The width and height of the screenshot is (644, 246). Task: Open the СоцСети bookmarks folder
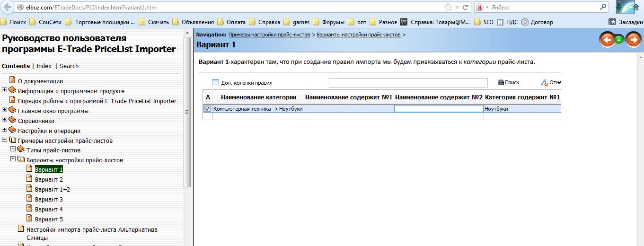click(x=45, y=22)
